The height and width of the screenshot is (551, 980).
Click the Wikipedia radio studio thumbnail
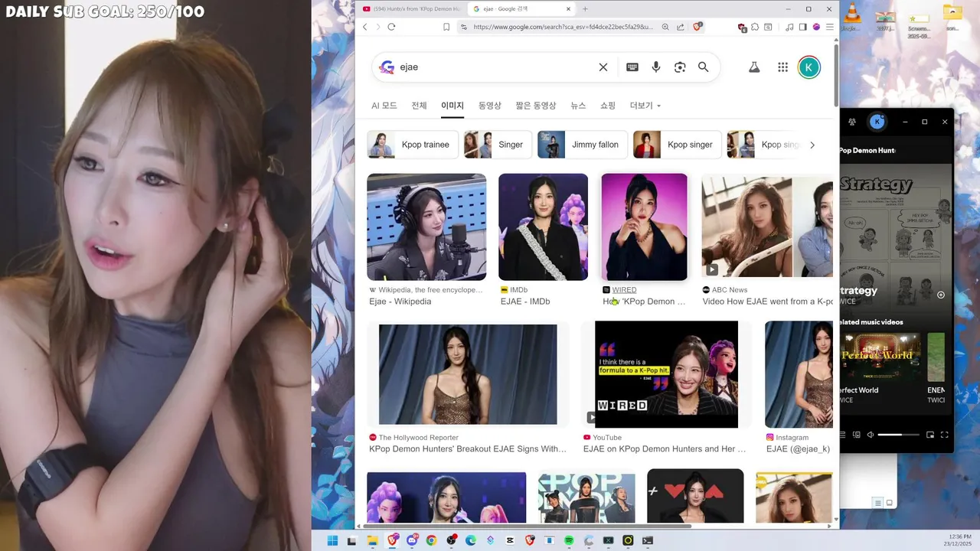pos(426,227)
